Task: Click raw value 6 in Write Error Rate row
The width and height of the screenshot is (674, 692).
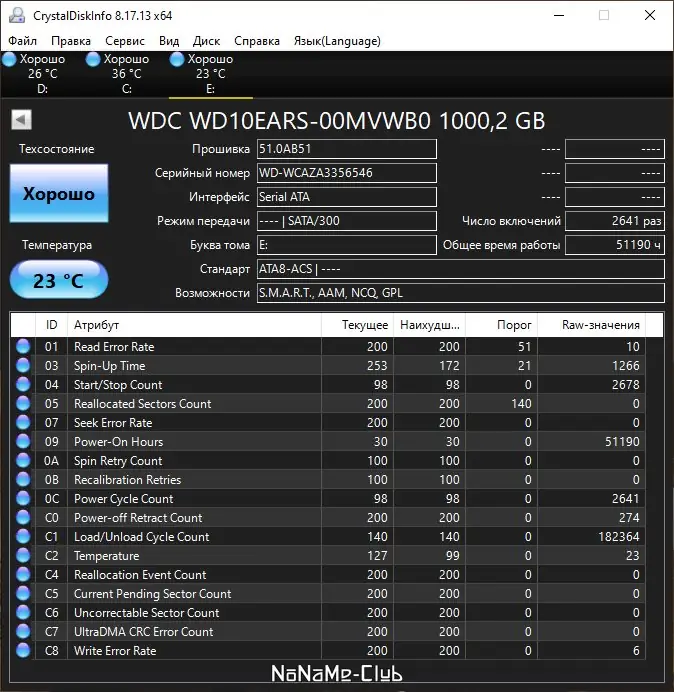Action: coord(636,651)
